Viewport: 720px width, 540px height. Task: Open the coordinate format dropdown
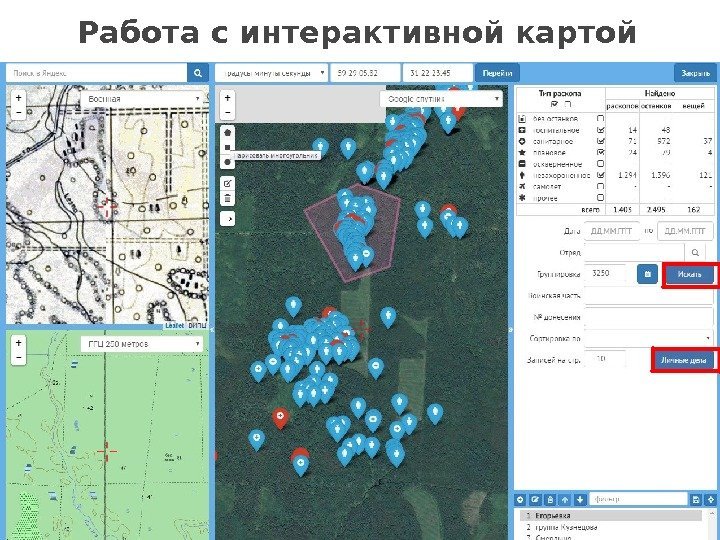pos(271,73)
